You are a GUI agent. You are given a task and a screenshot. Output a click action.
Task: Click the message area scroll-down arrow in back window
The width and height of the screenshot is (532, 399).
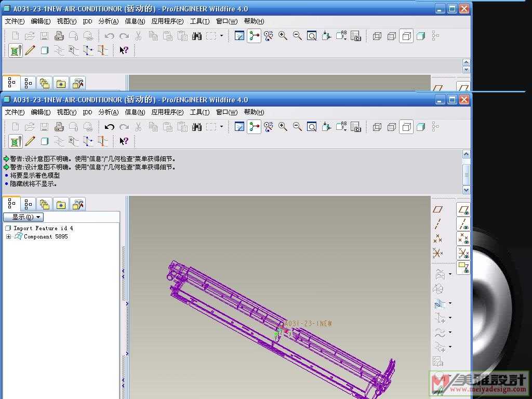click(466, 70)
